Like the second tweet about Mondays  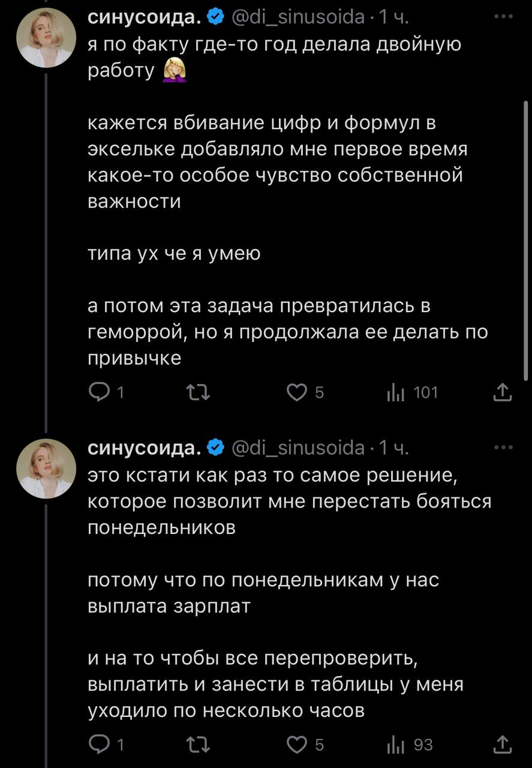click(296, 745)
